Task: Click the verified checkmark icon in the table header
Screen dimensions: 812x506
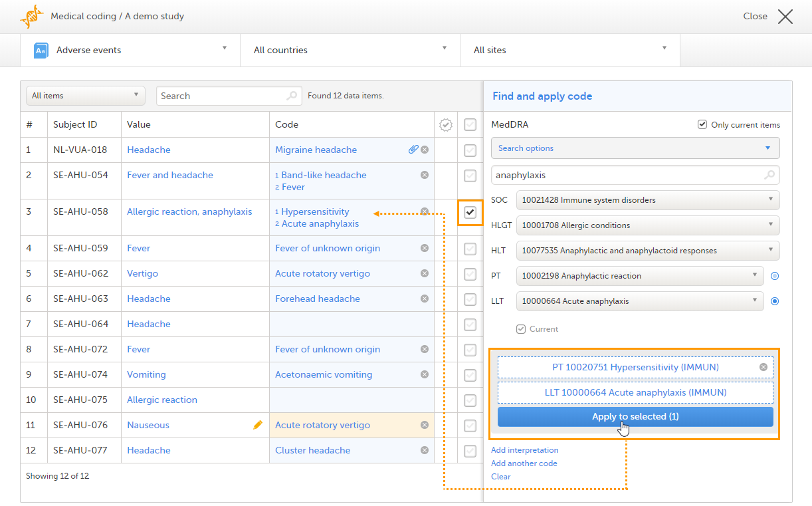Action: coord(446,124)
